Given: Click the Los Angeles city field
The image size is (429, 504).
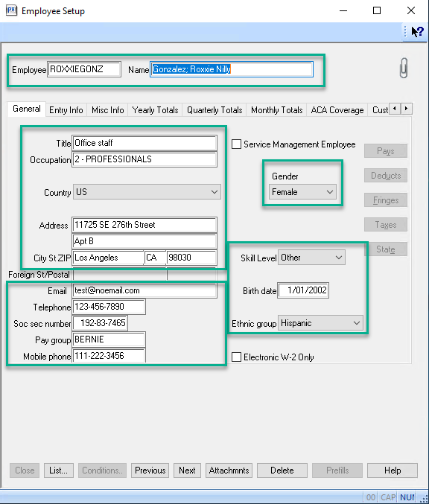Looking at the screenshot, I should (x=109, y=258).
